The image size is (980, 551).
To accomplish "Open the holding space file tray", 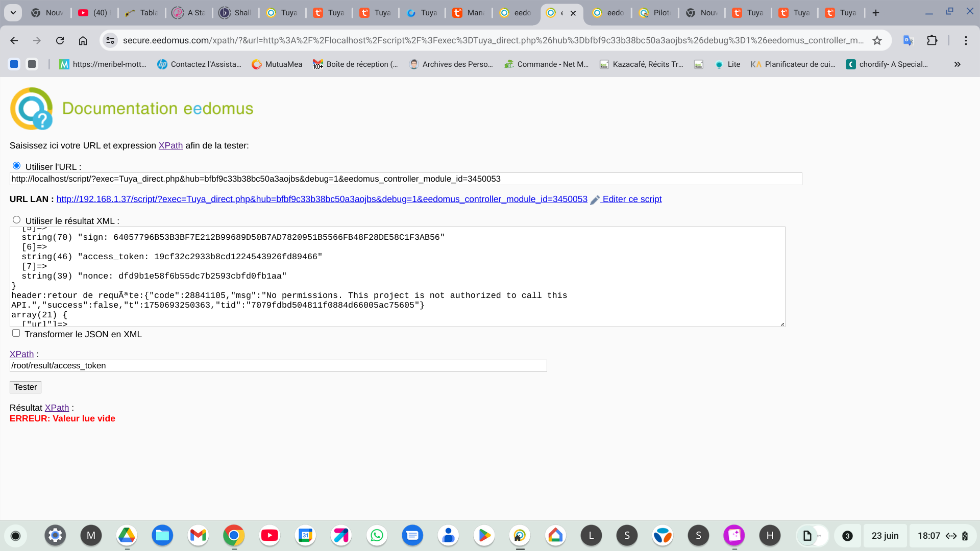I will (813, 536).
